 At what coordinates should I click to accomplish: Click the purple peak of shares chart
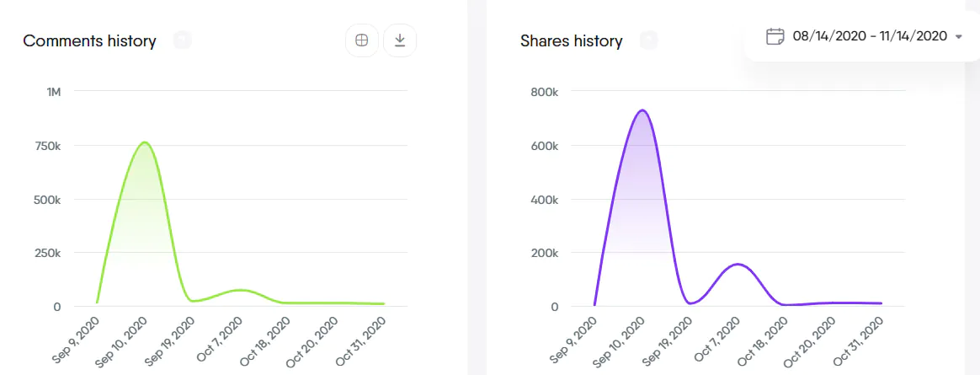point(642,110)
